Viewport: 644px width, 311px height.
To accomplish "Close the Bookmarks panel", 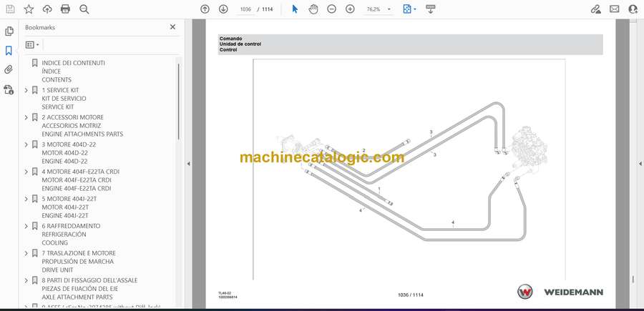I will pyautogui.click(x=172, y=26).
